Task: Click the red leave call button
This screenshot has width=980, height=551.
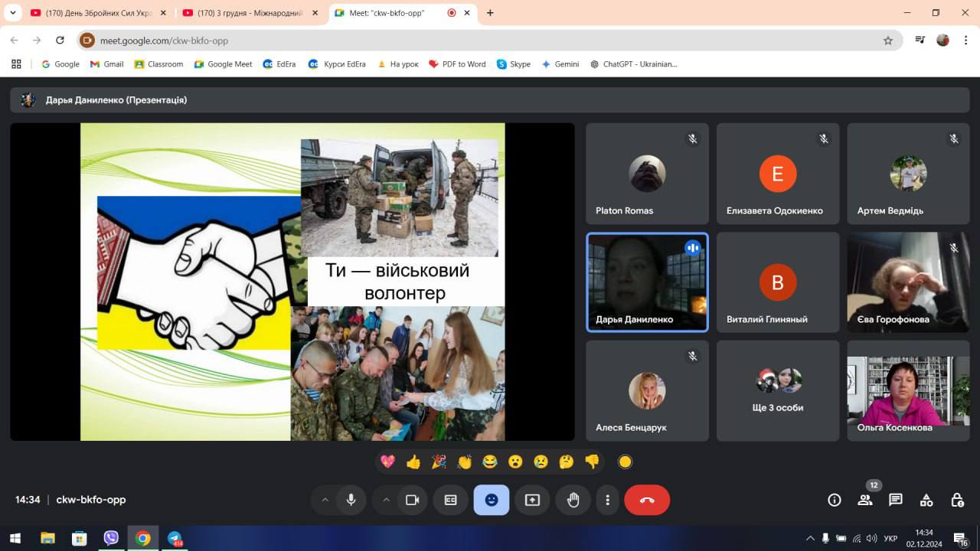Action: pos(647,500)
